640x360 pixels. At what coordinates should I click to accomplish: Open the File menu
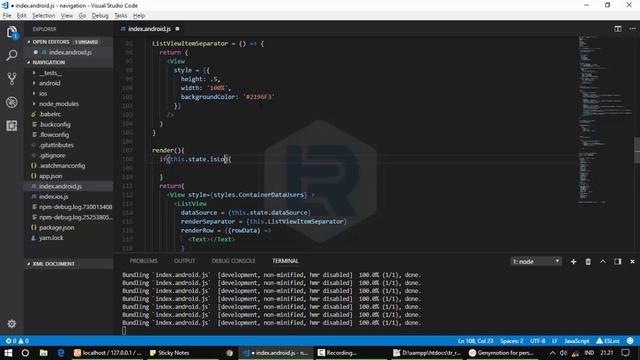pos(7,16)
